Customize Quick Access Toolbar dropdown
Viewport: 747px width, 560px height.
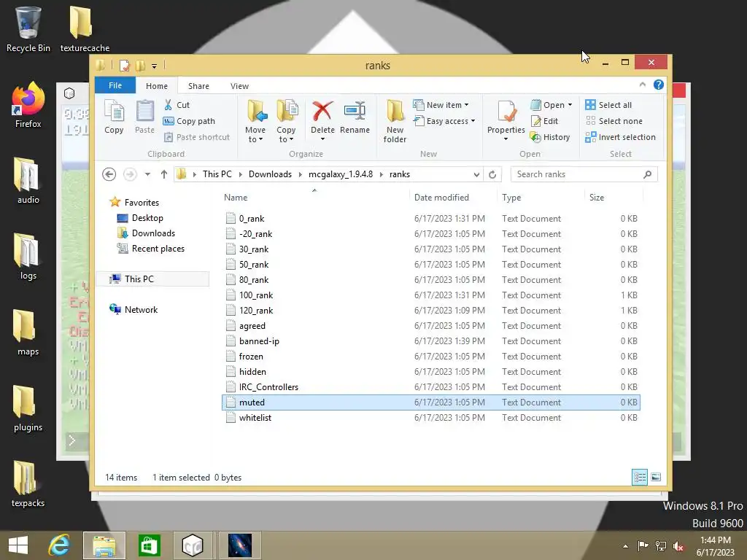155,66
